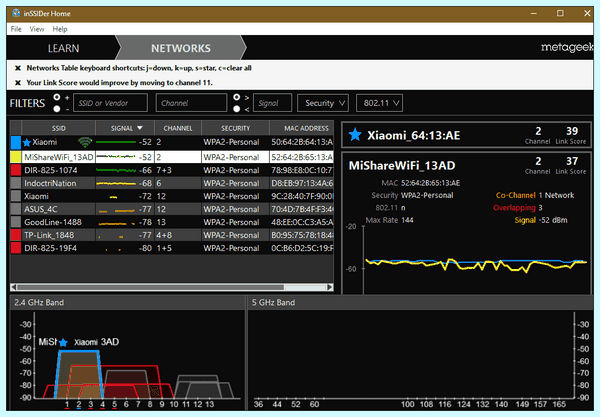
Task: Click the Link Score 37 value
Action: click(x=572, y=161)
